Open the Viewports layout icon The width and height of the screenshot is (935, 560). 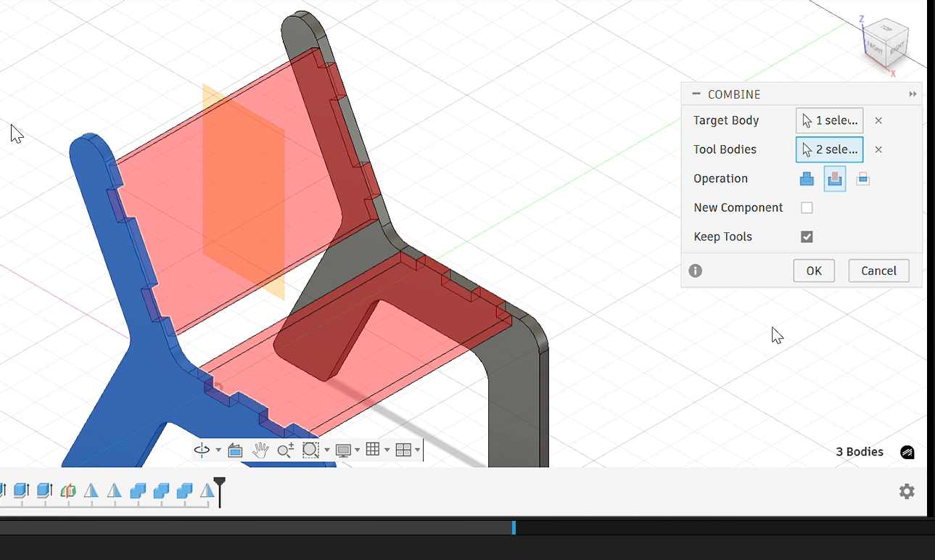click(403, 450)
